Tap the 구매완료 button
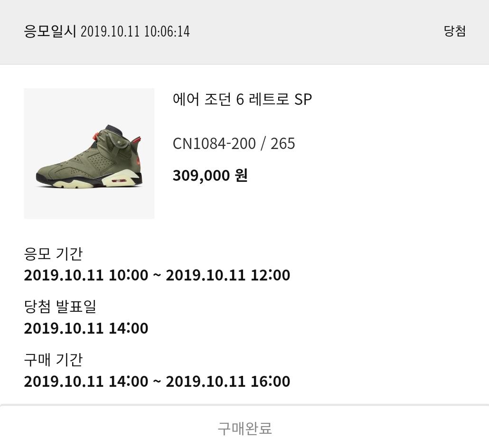Screen dimensions: 489x448 (244, 429)
